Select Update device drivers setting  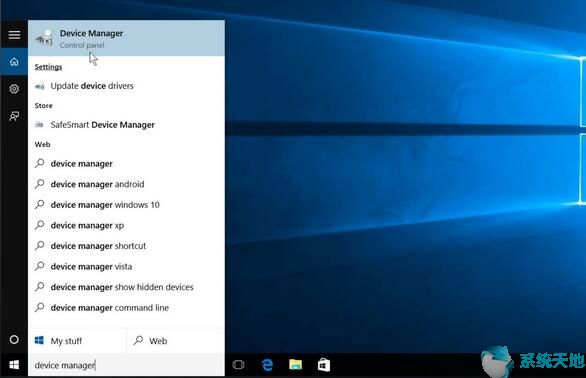point(126,86)
